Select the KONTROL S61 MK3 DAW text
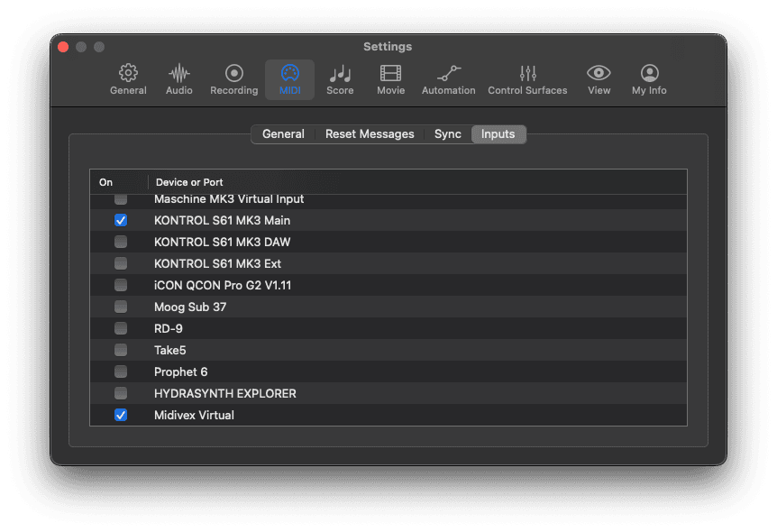This screenshot has height=532, width=777. click(222, 242)
